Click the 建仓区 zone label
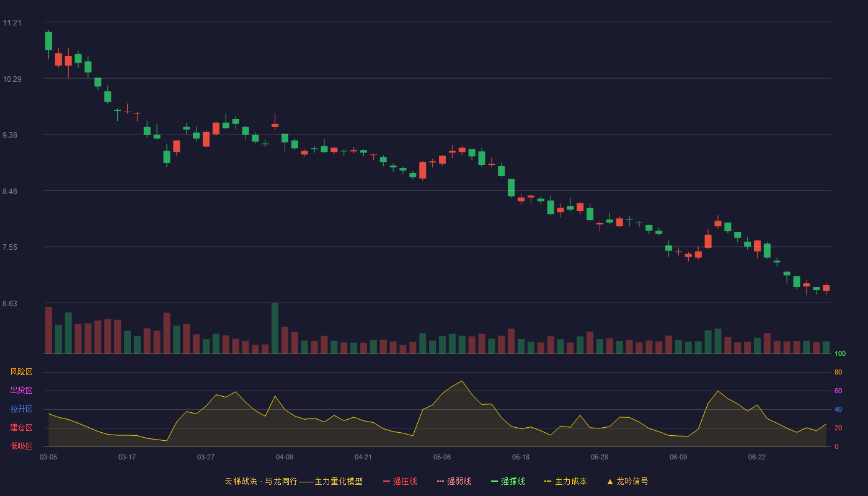 click(x=21, y=428)
